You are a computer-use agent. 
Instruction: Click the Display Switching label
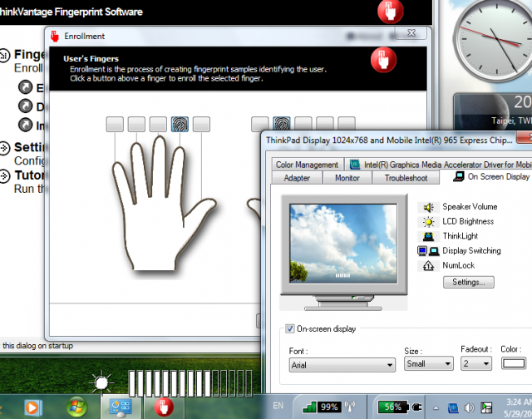[x=471, y=251]
